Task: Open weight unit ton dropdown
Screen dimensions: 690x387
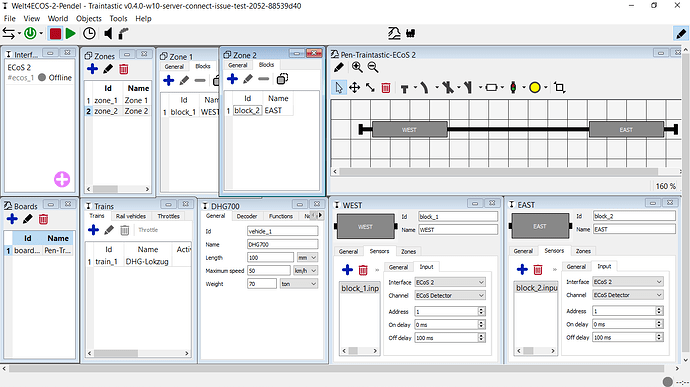Action: pyautogui.click(x=299, y=284)
